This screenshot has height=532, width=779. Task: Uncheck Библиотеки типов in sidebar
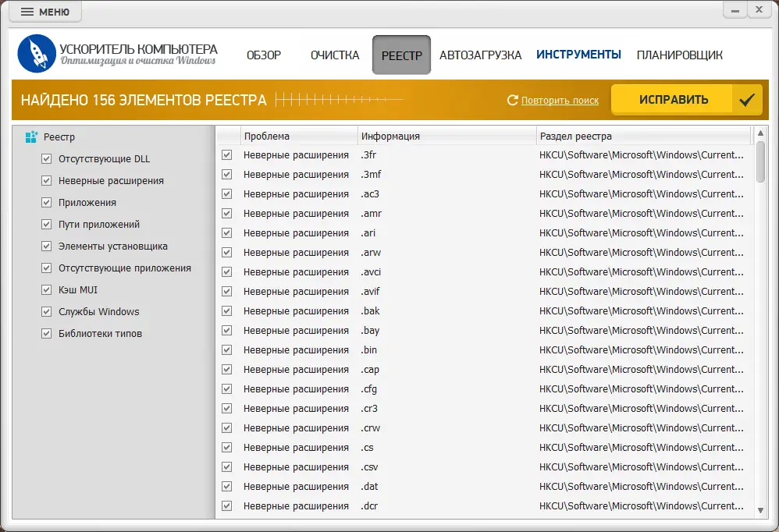pos(47,333)
